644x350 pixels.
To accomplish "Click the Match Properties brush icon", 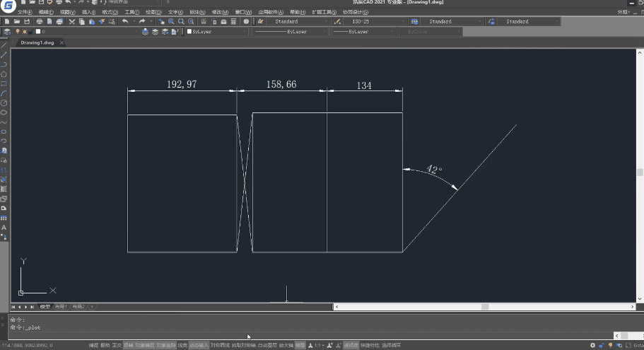I will pyautogui.click(x=102, y=21).
